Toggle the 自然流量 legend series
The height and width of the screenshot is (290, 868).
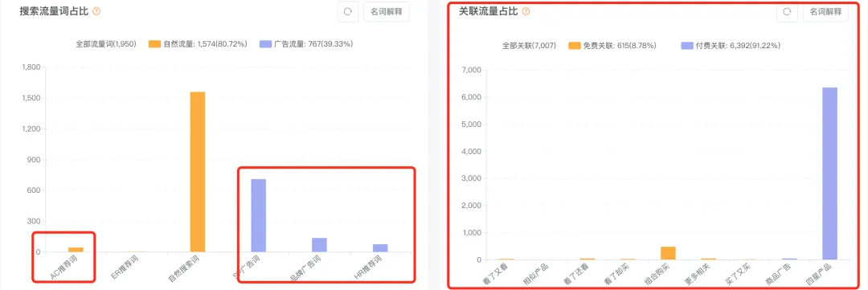point(198,43)
